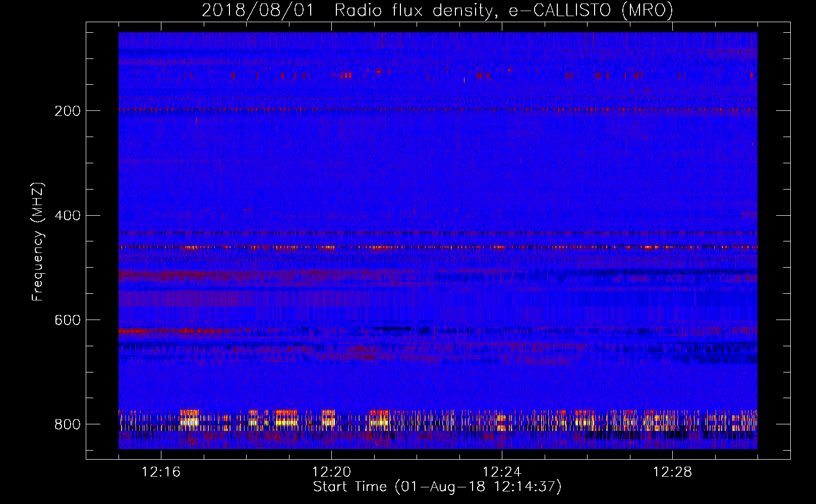Click the 12:28 time tick label
This screenshot has width=816, height=504.
pos(672,472)
